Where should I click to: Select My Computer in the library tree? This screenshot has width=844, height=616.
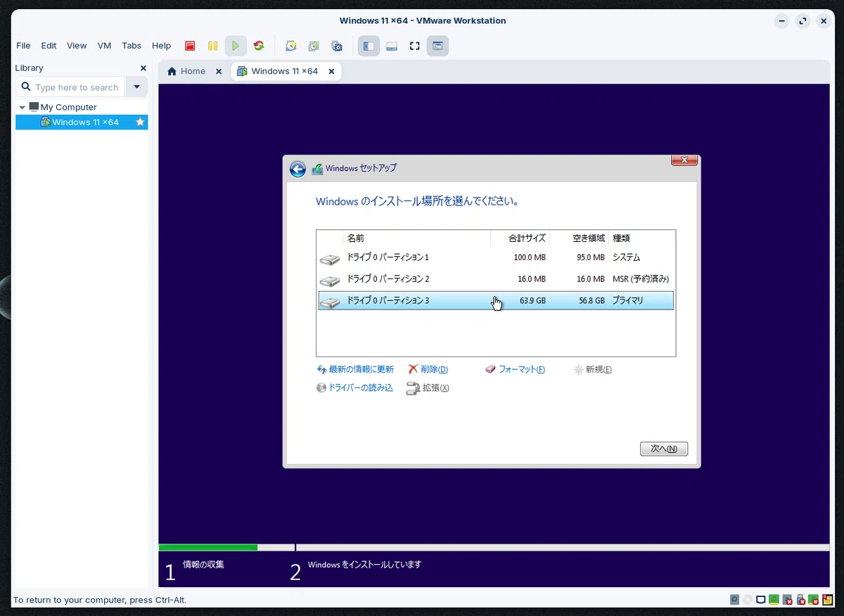tap(68, 108)
